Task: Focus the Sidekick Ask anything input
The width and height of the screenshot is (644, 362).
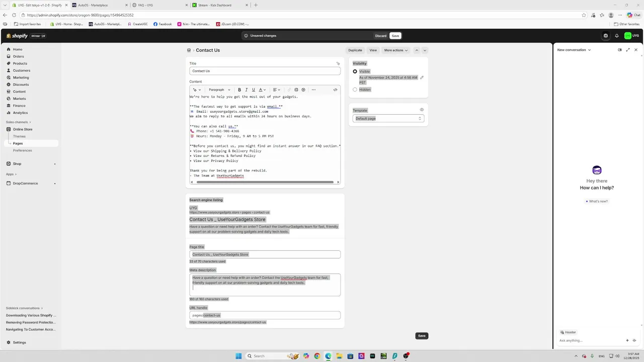Action: [x=591, y=340]
